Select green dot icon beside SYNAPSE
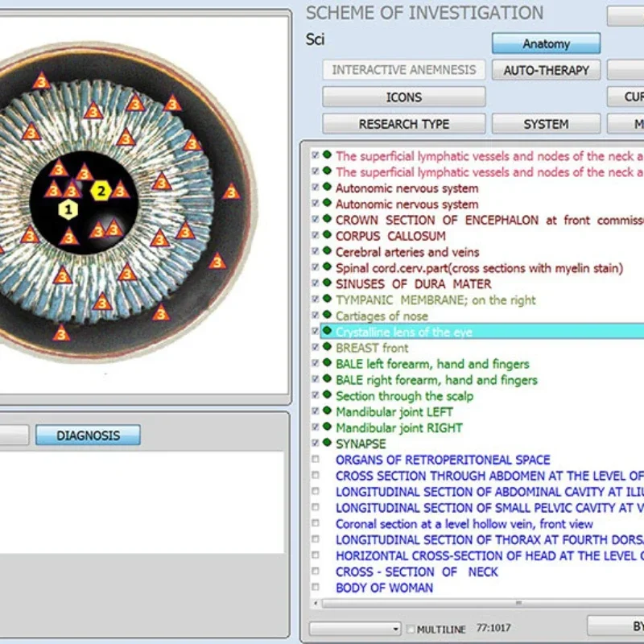This screenshot has height=644, width=644. [327, 442]
